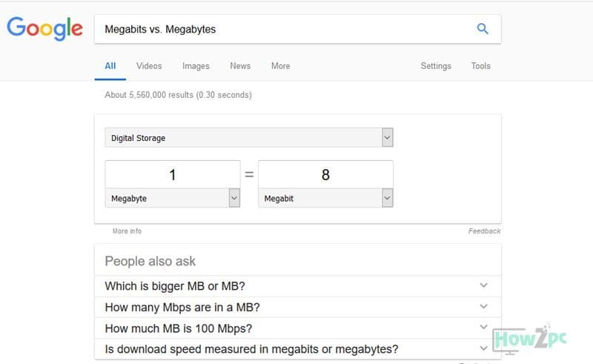Switch to the Images tab
593x364 pixels.
(196, 66)
